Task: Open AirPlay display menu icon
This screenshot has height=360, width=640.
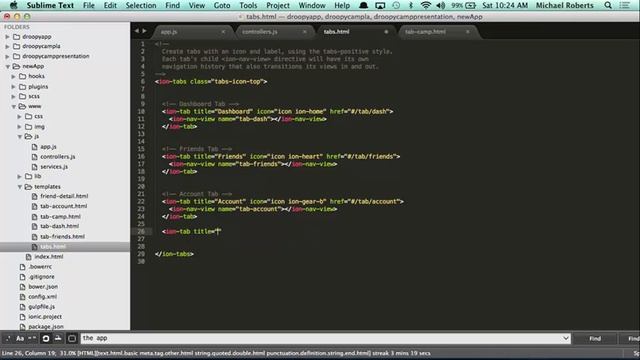Action: click(380, 5)
